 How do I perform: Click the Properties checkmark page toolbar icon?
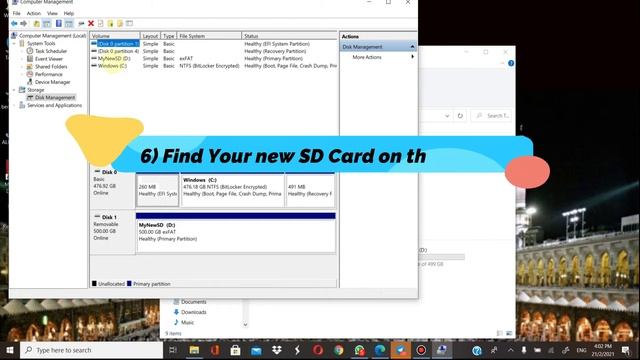pos(100,24)
